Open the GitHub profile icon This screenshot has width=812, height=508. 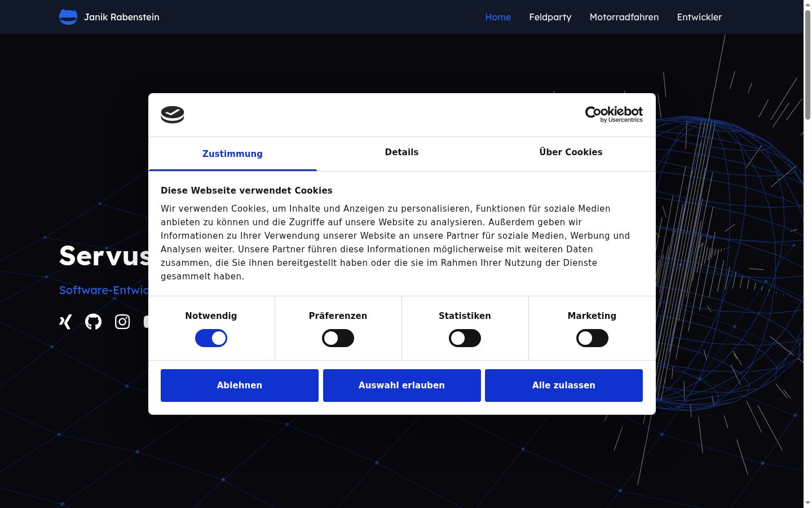94,322
